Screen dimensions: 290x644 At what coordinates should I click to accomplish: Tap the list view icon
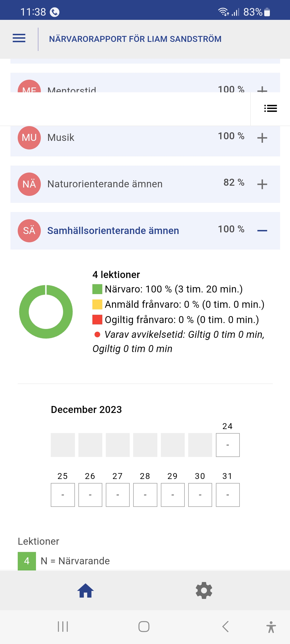[x=270, y=108]
